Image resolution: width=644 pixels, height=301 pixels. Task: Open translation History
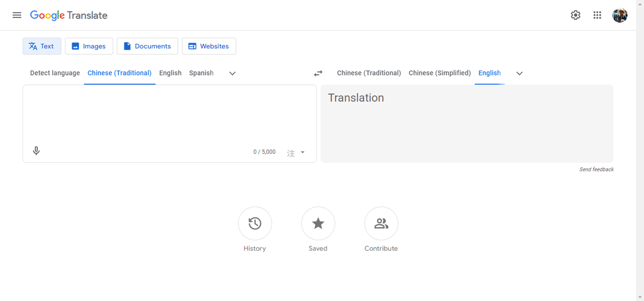[255, 230]
